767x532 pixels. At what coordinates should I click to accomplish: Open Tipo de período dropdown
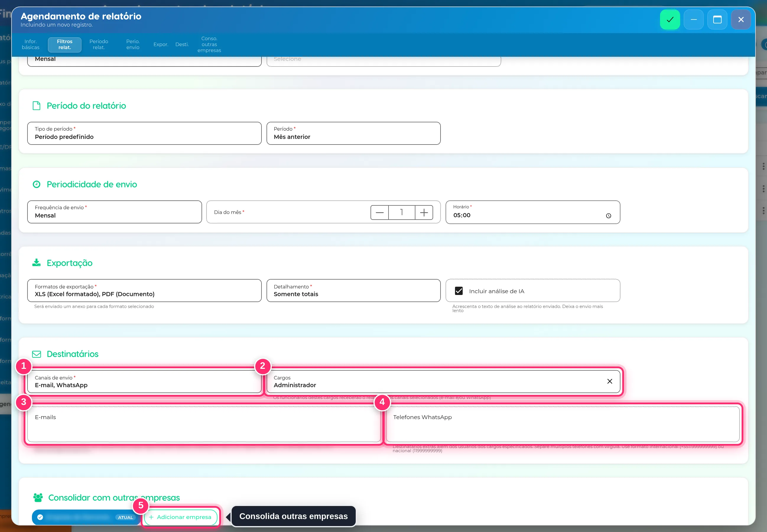144,133
